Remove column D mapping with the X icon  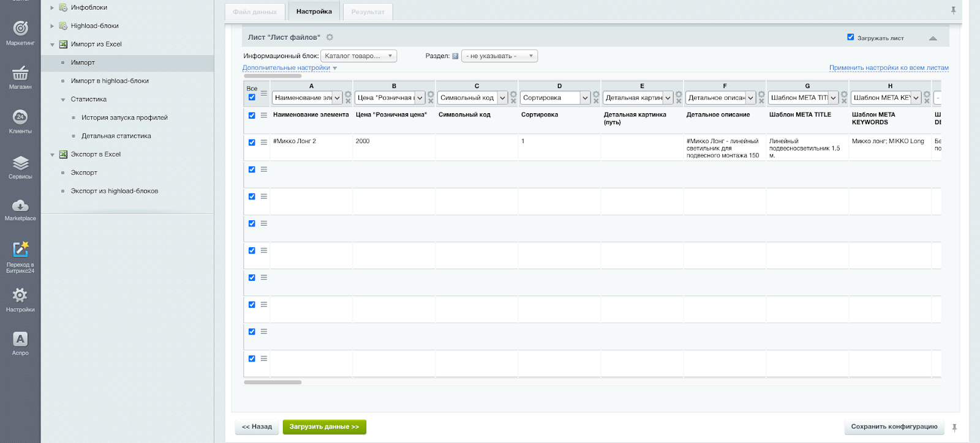596,102
